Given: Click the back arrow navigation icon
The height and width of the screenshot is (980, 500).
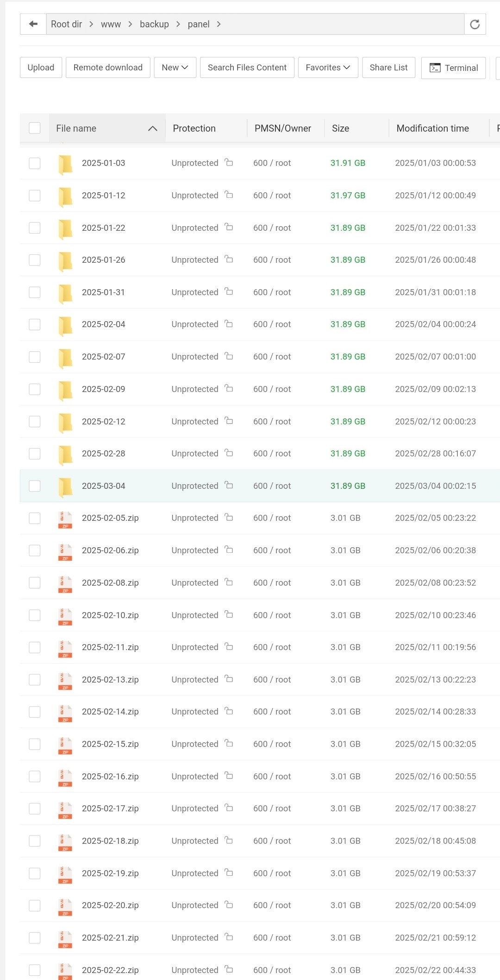Looking at the screenshot, I should (x=33, y=24).
